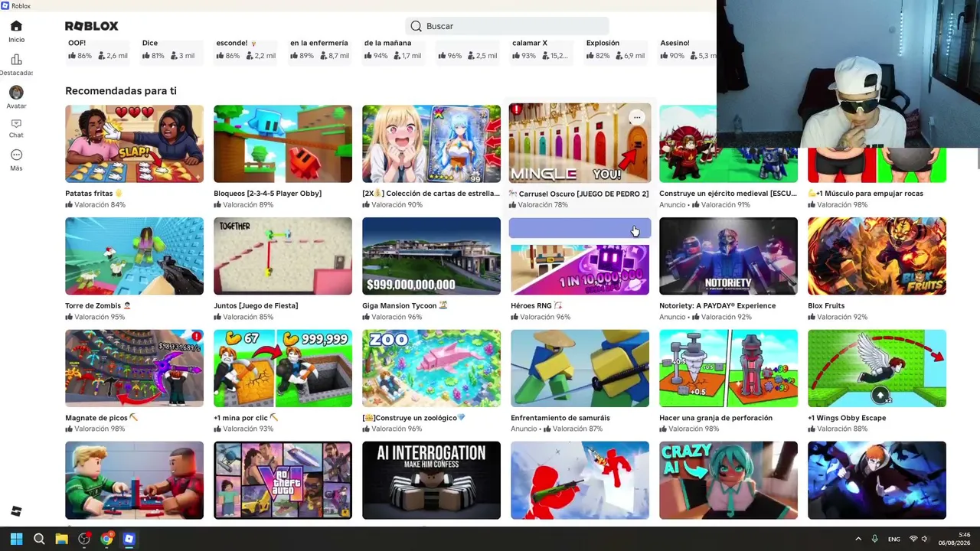Click the Magnate de picos title

pyautogui.click(x=101, y=418)
